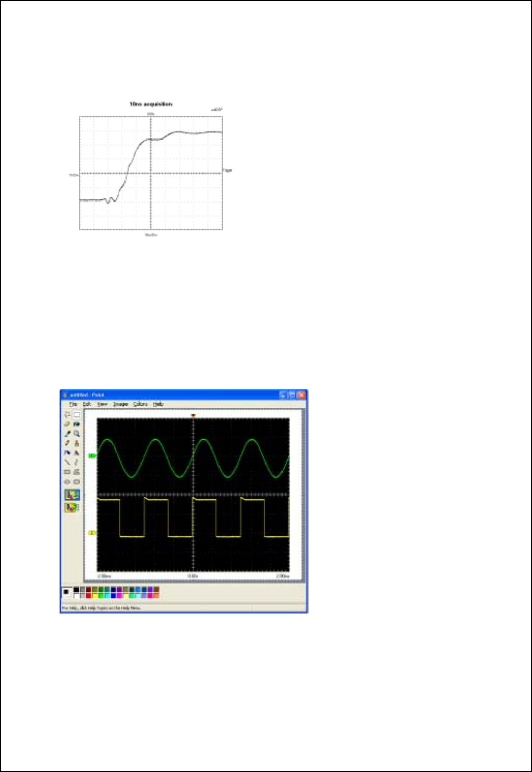Viewport: 532px width, 772px height.
Task: Click the yellow channel 2 marker
Action: [x=92, y=533]
